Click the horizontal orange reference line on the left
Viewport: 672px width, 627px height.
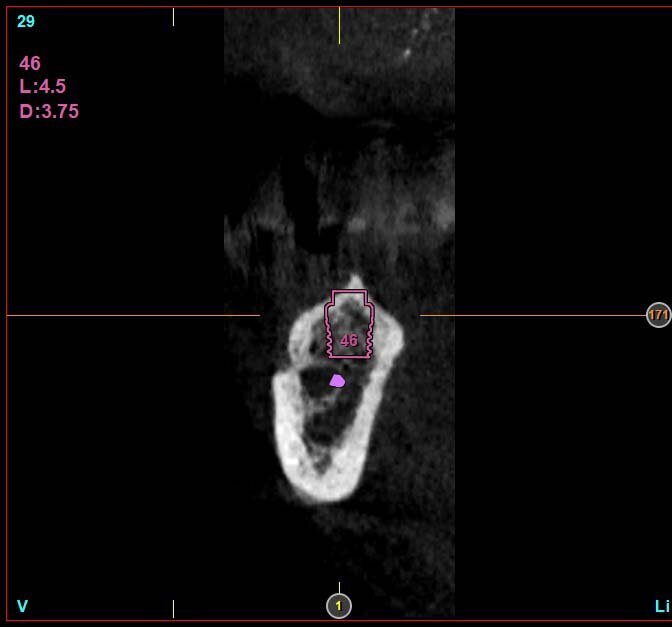click(130, 315)
